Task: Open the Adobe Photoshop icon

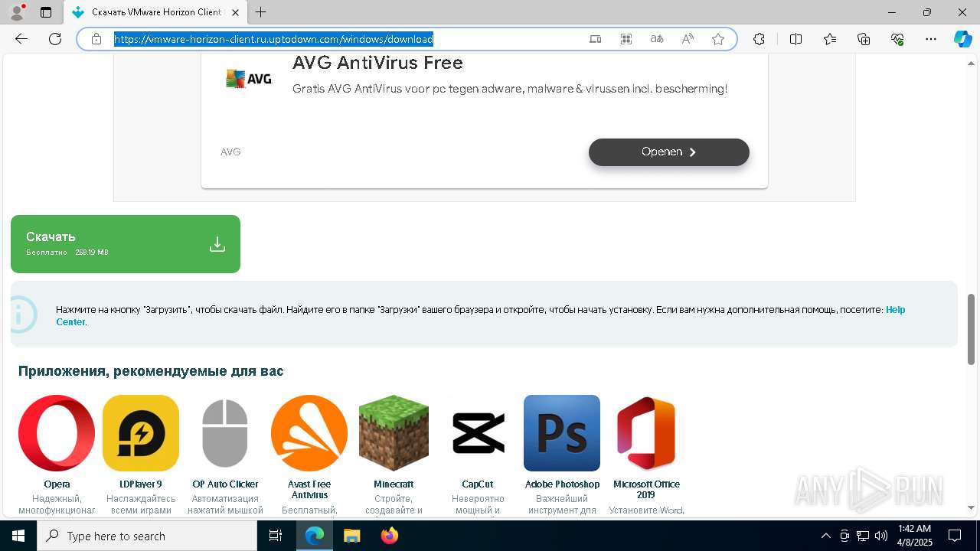Action: tap(562, 433)
